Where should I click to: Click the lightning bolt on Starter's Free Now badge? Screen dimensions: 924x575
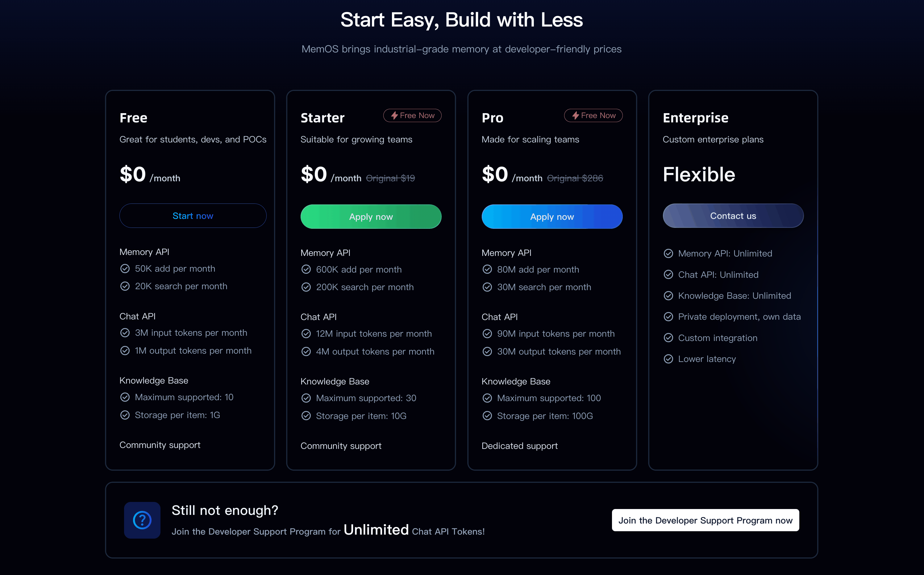(x=395, y=115)
